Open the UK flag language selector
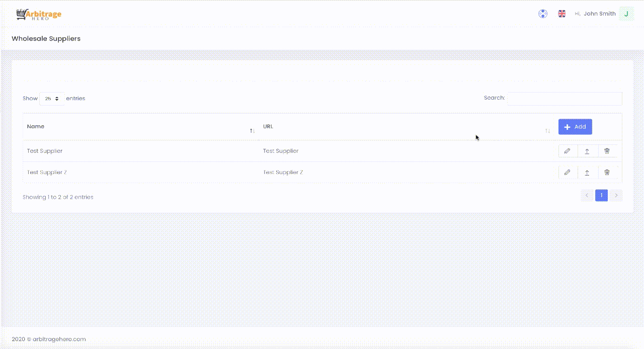The width and height of the screenshot is (644, 349). coord(562,14)
